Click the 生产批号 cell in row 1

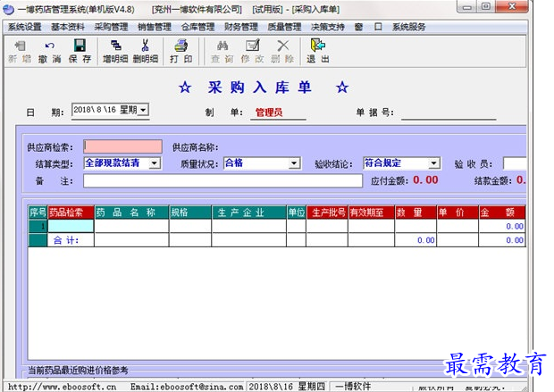(327, 226)
